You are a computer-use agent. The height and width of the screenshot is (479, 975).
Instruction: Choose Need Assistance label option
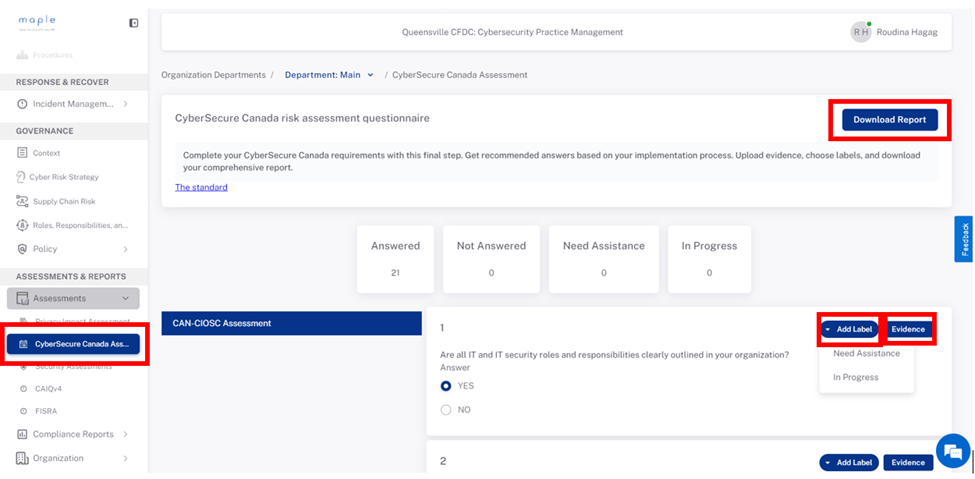coord(866,353)
